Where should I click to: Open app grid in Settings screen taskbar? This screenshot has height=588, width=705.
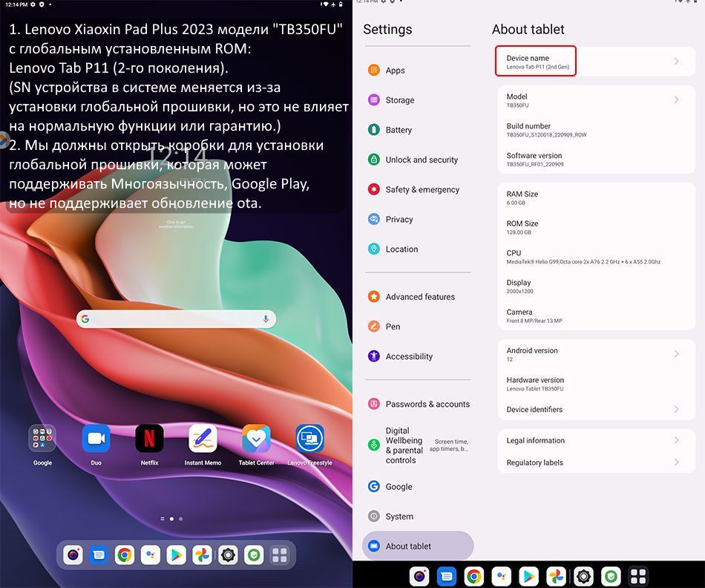[638, 576]
